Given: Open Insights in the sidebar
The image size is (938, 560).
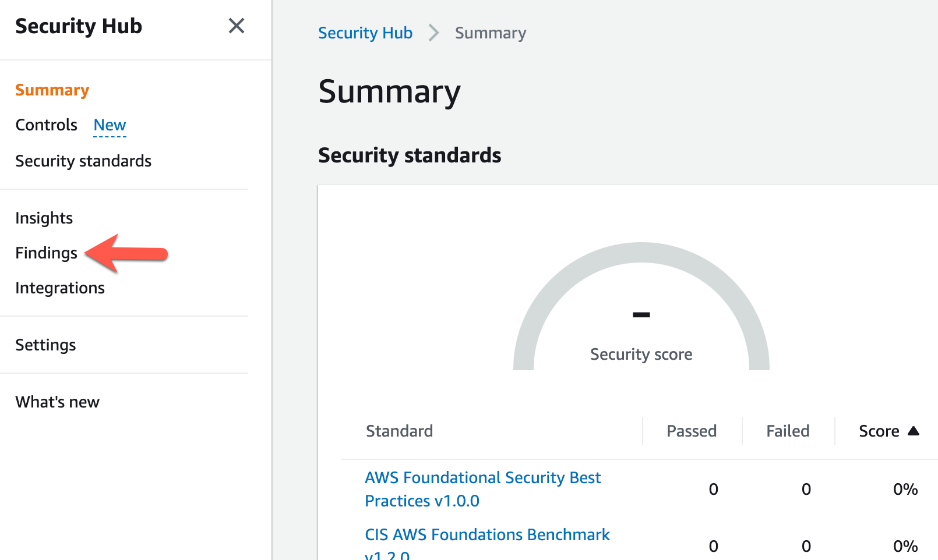Looking at the screenshot, I should 44,218.
